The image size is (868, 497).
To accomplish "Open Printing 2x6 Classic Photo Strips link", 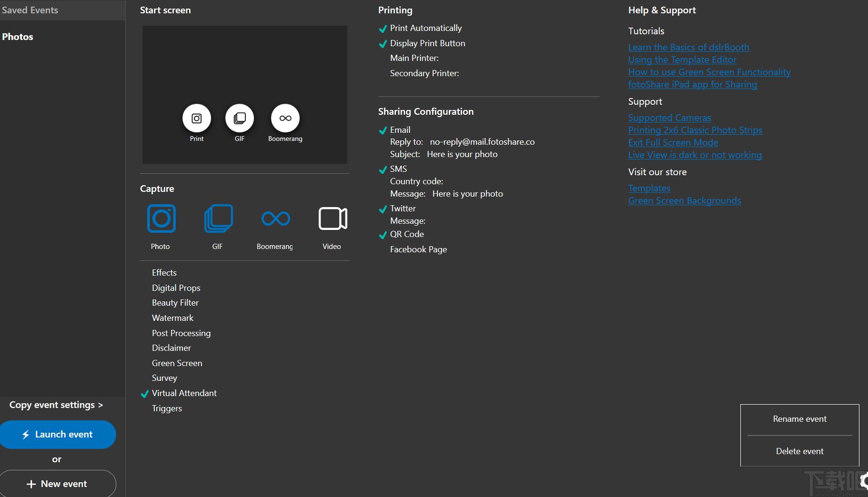I will (x=695, y=130).
